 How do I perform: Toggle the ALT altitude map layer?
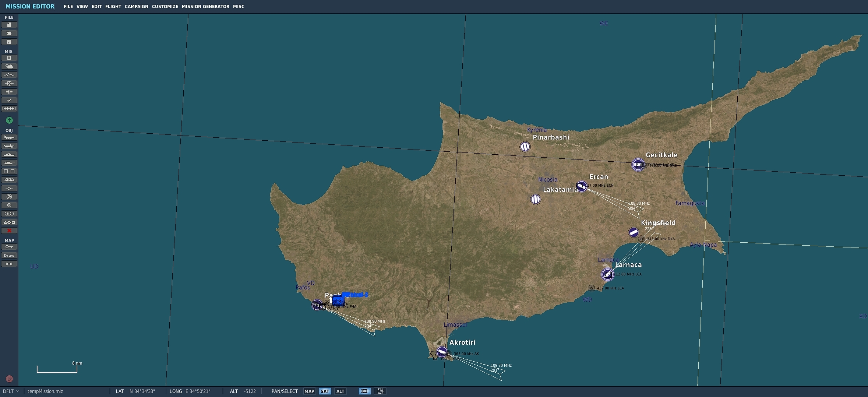click(340, 391)
